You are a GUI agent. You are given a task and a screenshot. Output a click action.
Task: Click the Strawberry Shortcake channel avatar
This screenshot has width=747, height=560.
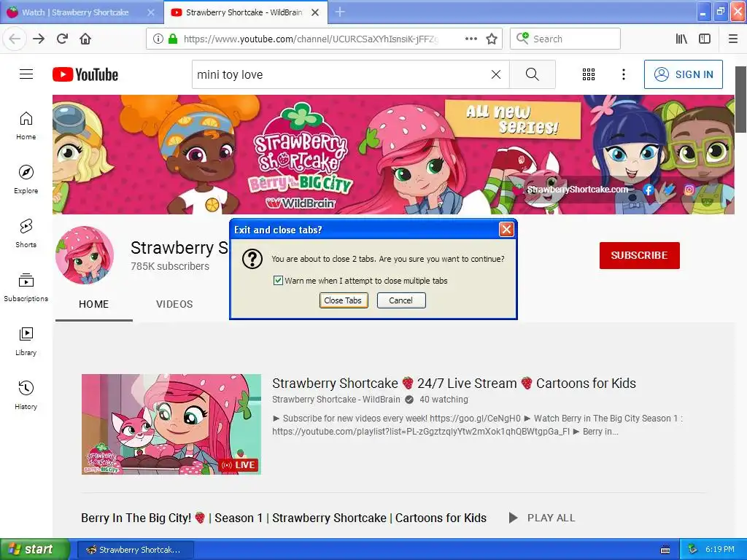click(x=85, y=255)
